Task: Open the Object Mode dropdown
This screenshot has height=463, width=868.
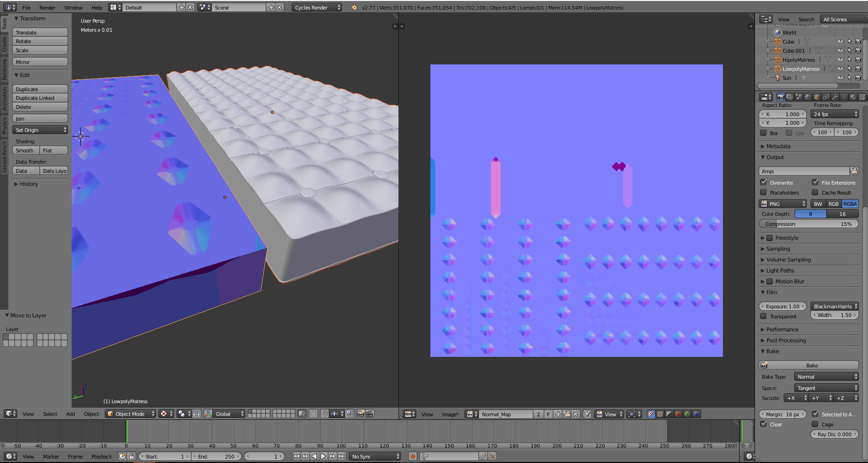Action: [131, 414]
